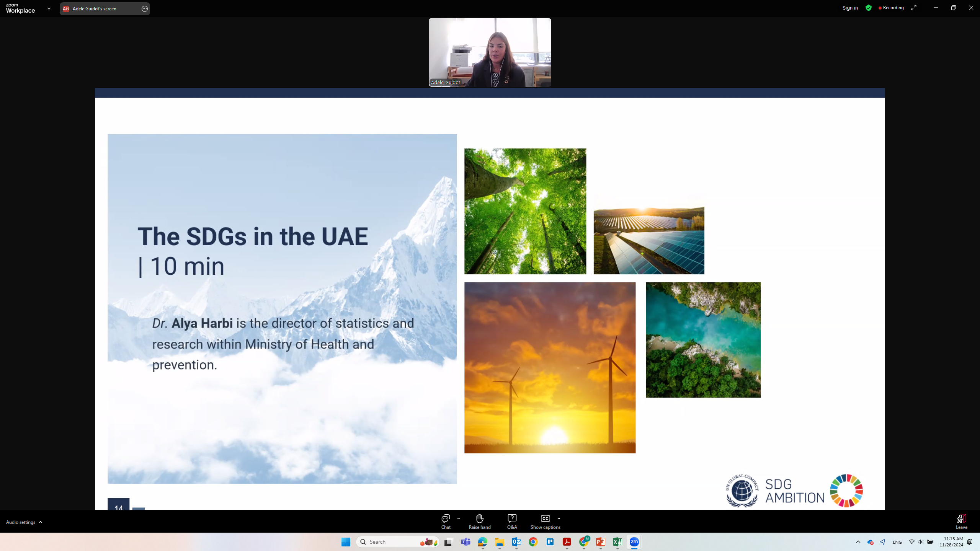980x551 pixels.
Task: Open the Zoom Workplace dropdown
Action: [49, 8]
